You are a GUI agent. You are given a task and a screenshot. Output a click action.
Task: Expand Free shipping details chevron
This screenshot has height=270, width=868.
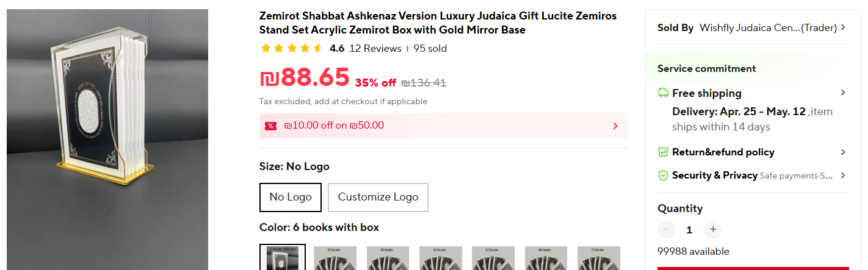point(843,93)
